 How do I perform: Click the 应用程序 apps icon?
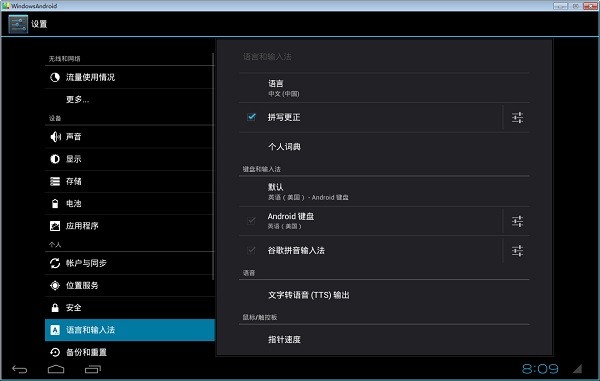point(55,226)
